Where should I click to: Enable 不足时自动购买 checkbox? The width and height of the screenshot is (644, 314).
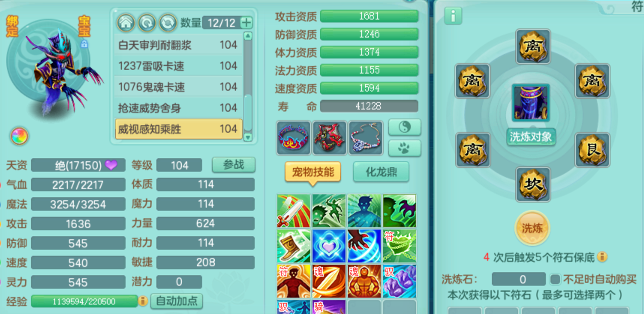(x=555, y=279)
